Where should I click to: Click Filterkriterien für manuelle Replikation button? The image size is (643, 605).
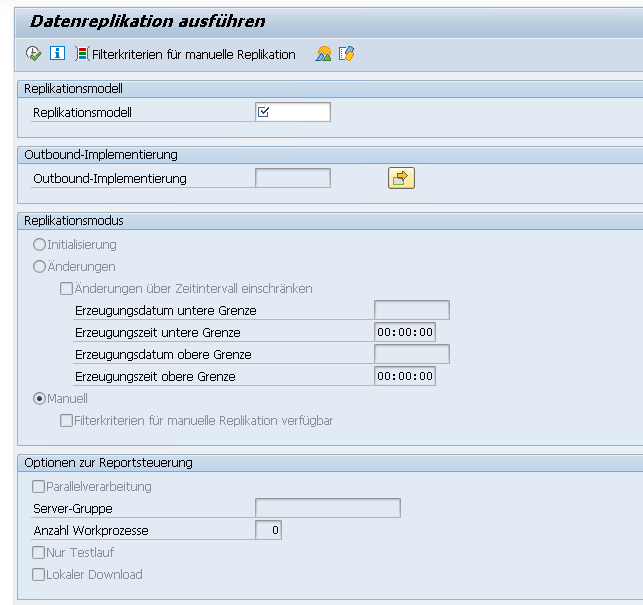tap(186, 54)
